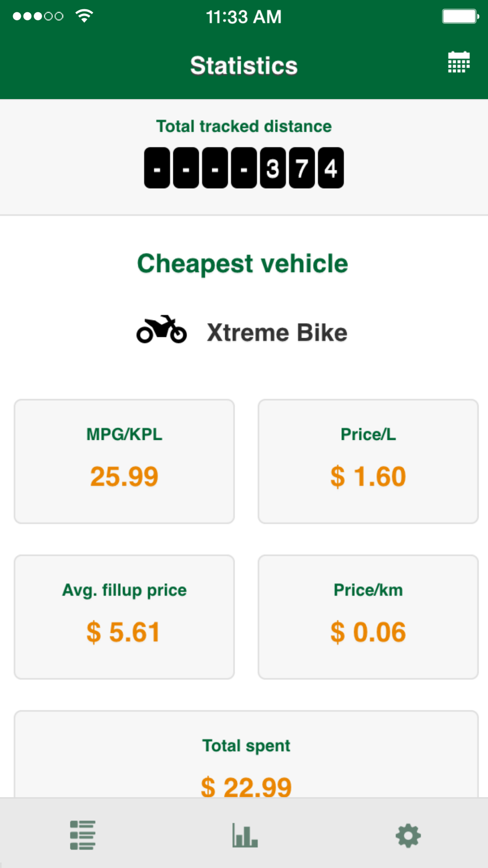Select the bar chart statistics tab
This screenshot has width=488, height=868.
(x=245, y=835)
